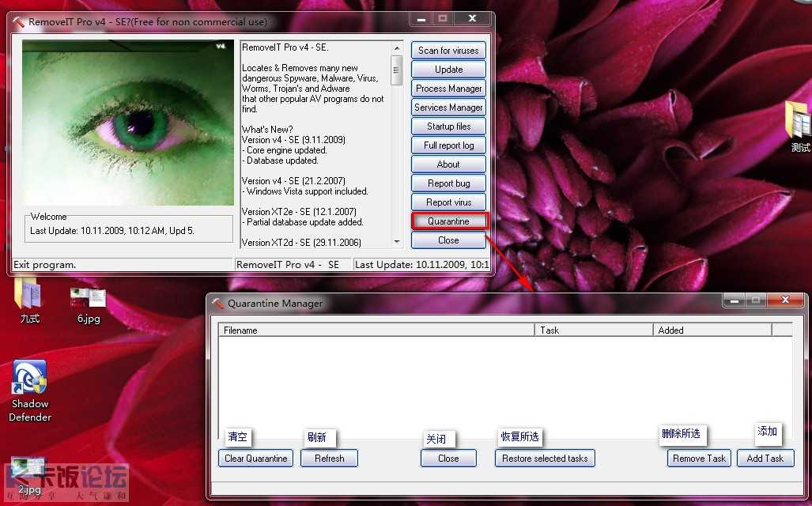Click the Report virus button

[x=448, y=202]
